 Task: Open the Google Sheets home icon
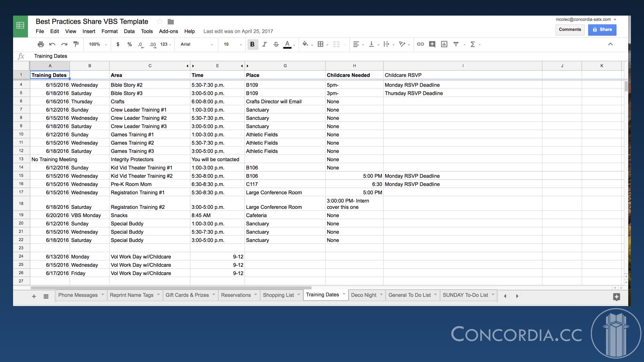(x=20, y=25)
